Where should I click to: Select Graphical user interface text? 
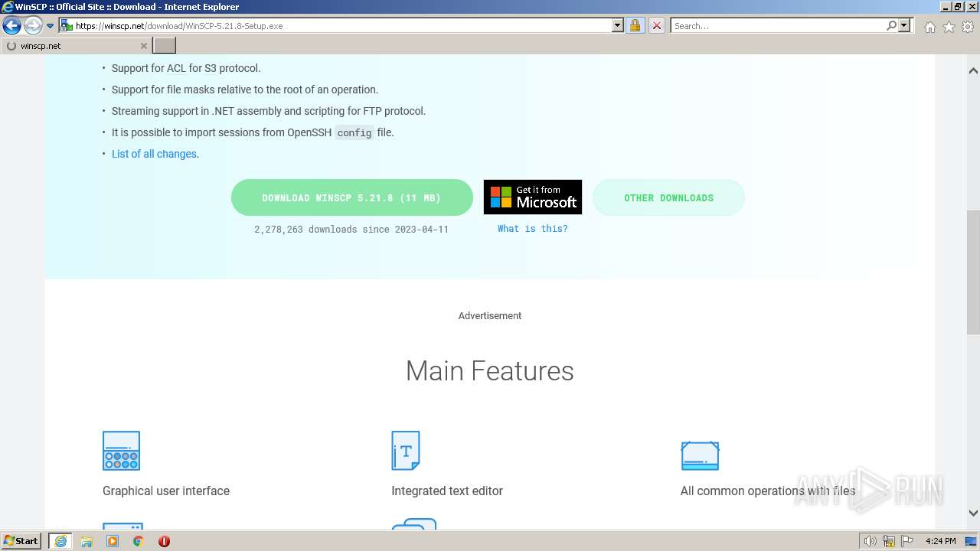(x=166, y=491)
